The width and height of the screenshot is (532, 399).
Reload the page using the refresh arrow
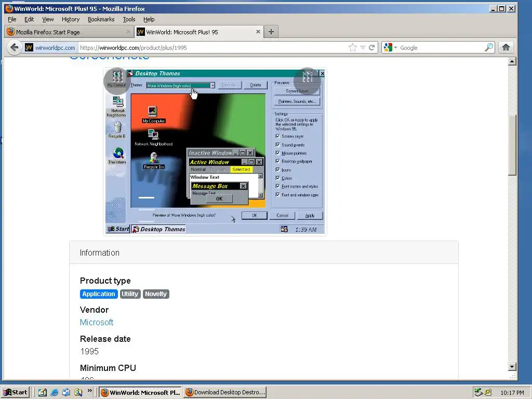[372, 47]
